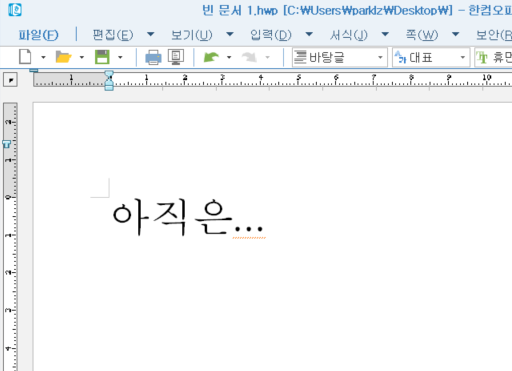Open the font name combo box
Image resolution: width=512 pixels, height=371 pixels.
pyautogui.click(x=493, y=57)
